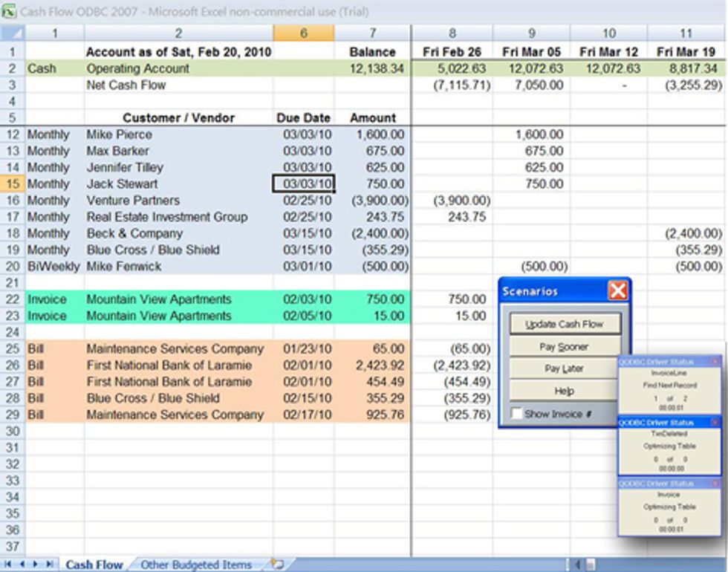Close the Scenarios dialog with red X
728x572 pixels.
[618, 291]
